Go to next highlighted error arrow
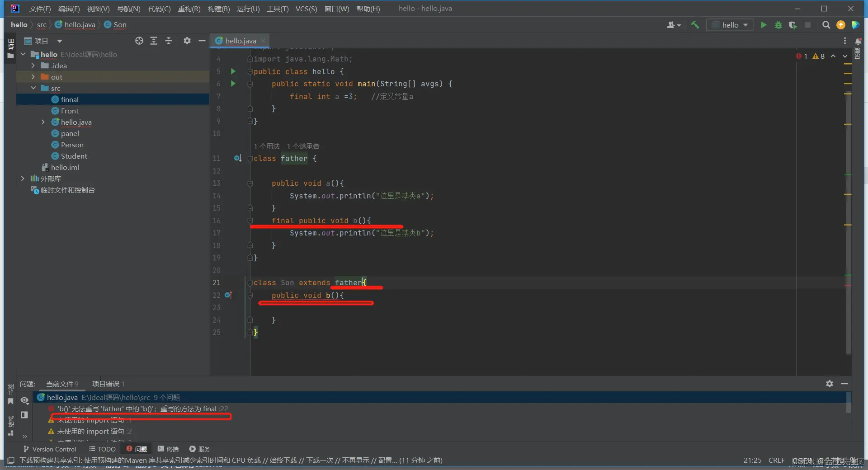 click(845, 56)
